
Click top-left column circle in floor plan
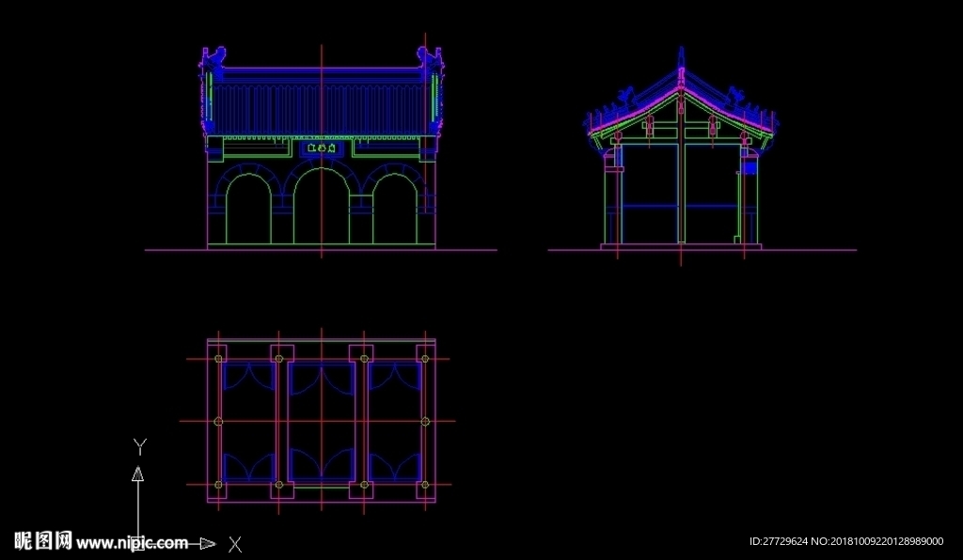tap(218, 358)
